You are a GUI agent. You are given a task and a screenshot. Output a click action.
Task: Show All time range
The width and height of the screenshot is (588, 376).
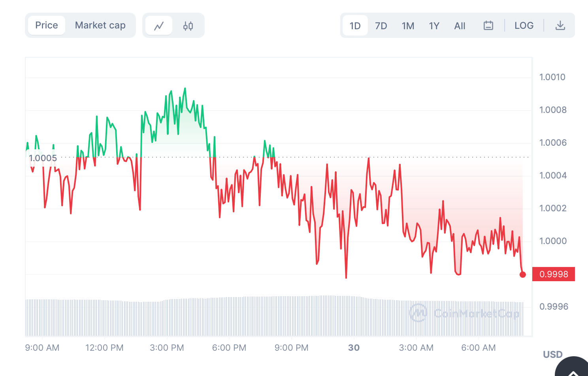(460, 26)
